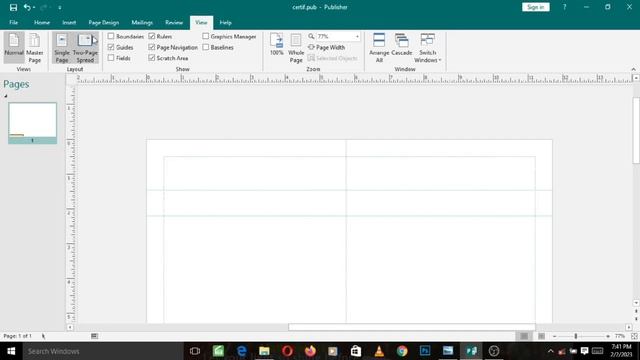Open the Help tab
Image resolution: width=640 pixels, height=360 pixels.
(225, 22)
